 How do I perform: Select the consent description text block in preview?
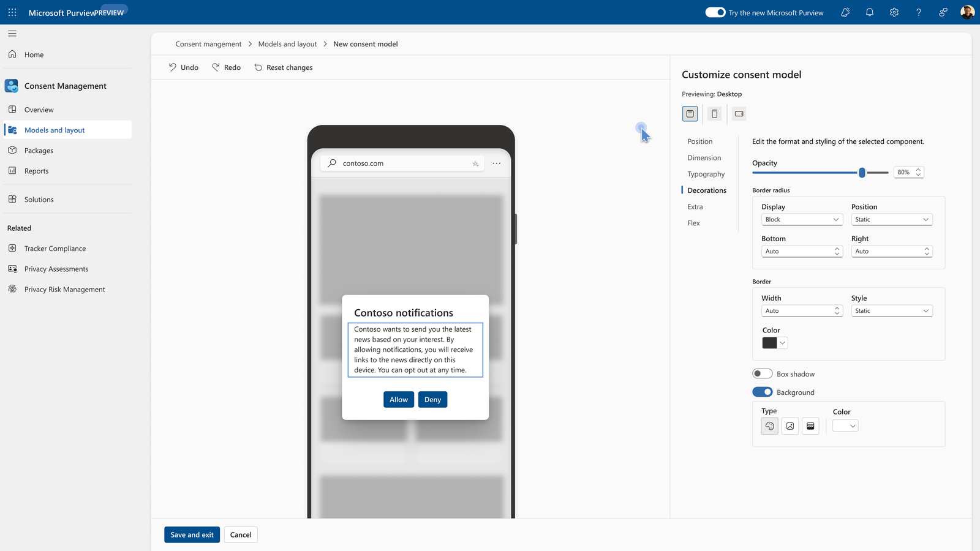(415, 350)
